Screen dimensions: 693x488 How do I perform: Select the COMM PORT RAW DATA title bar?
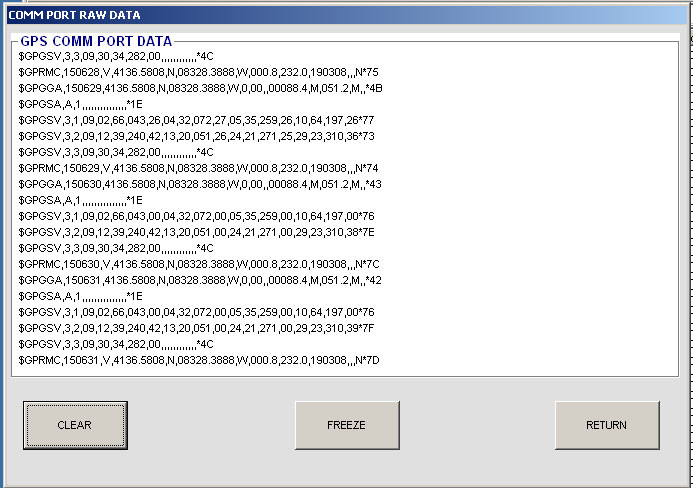[x=346, y=15]
